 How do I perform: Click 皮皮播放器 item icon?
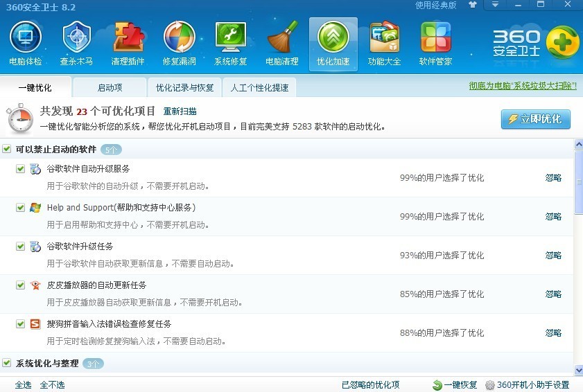click(x=35, y=285)
